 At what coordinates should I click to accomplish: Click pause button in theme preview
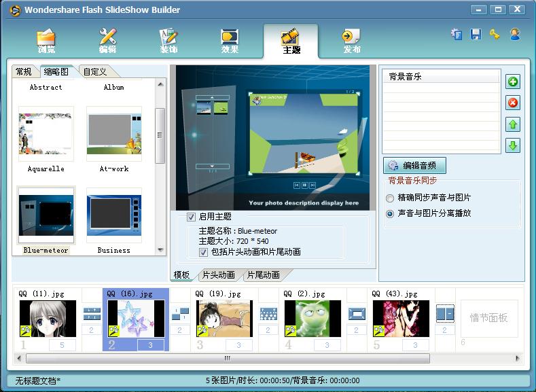coord(304,185)
